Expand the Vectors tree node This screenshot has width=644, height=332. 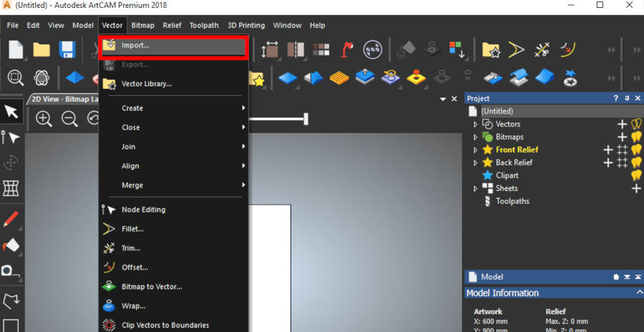pos(476,125)
